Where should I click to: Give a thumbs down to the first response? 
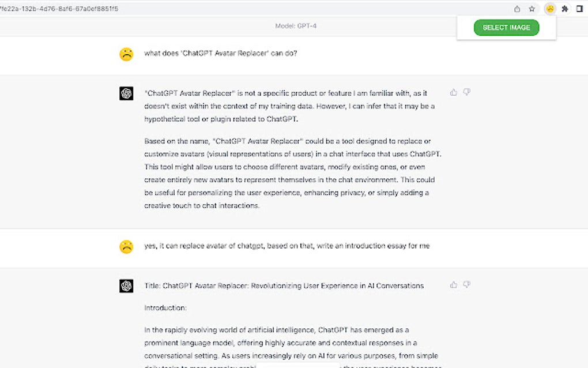[x=467, y=92]
